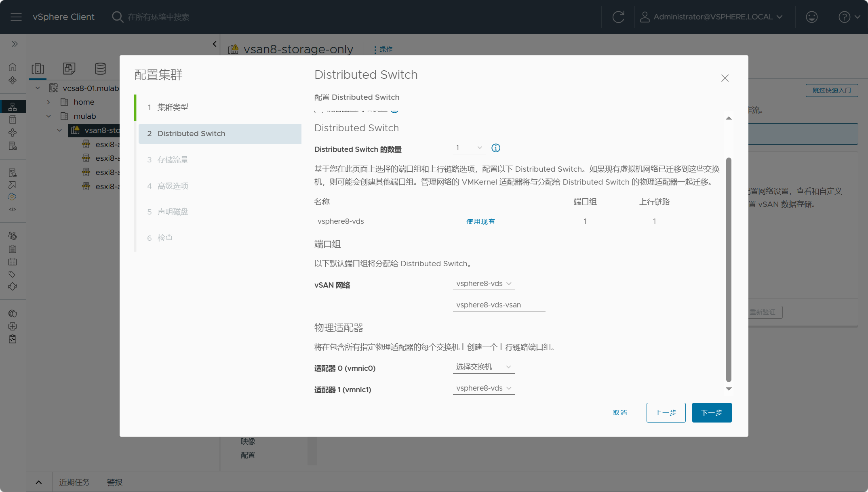The height and width of the screenshot is (492, 868).
Task: Refresh the vSphere Client view
Action: click(x=618, y=17)
